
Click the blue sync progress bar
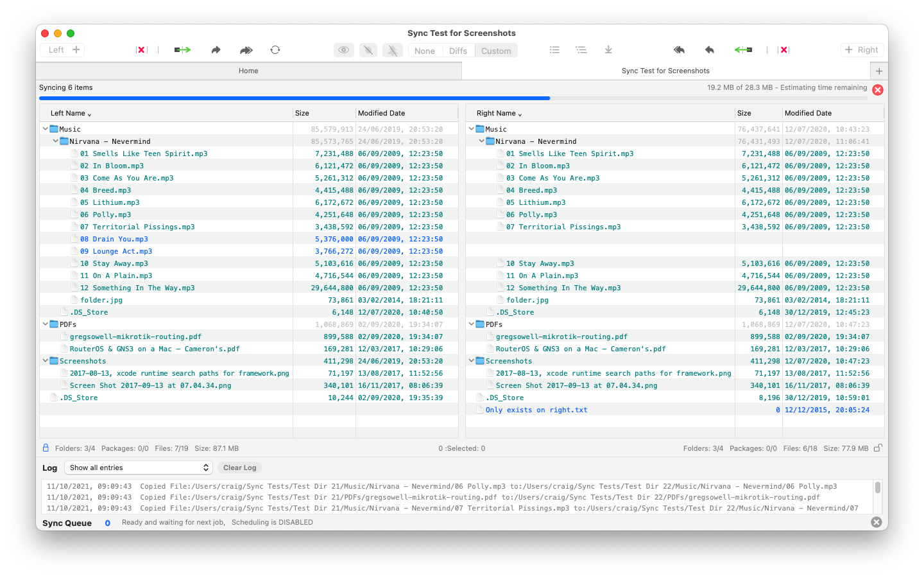(294, 98)
